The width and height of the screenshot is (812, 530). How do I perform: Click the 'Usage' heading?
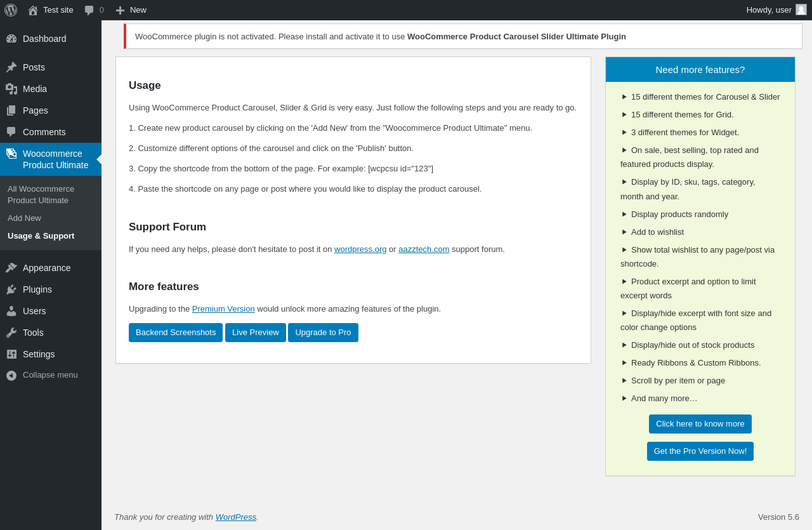(145, 86)
